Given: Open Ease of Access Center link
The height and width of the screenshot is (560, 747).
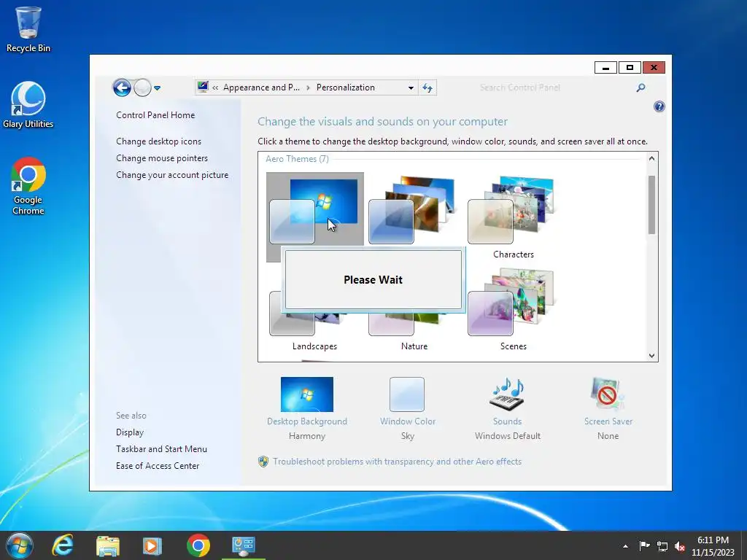Looking at the screenshot, I should tap(158, 466).
